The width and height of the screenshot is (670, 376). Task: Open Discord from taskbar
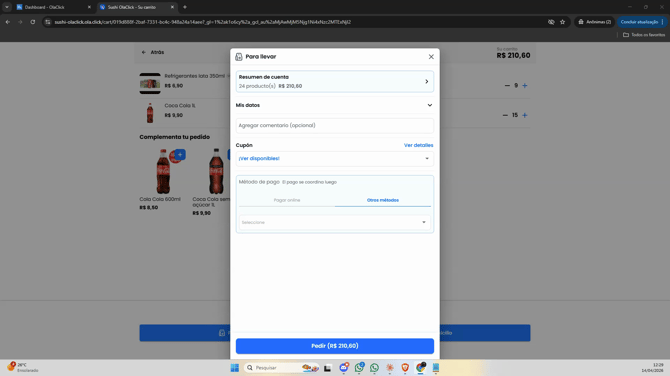(x=344, y=368)
